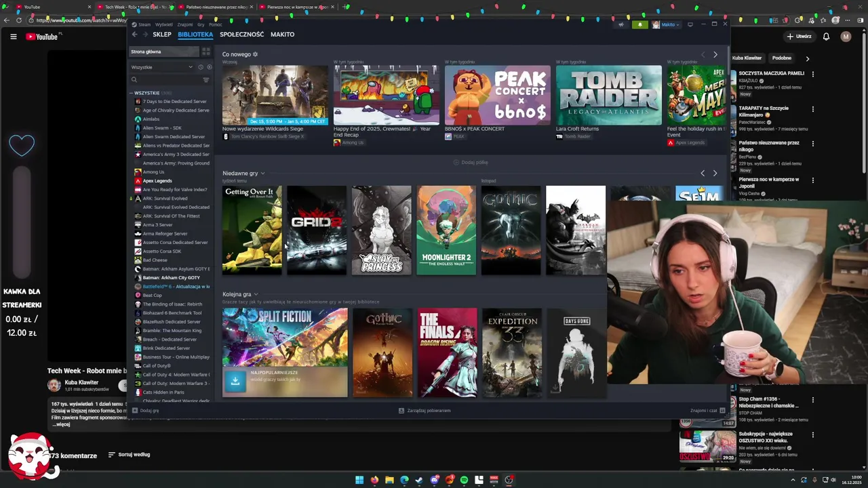
Task: Click the Strona główna button
Action: coord(163,52)
